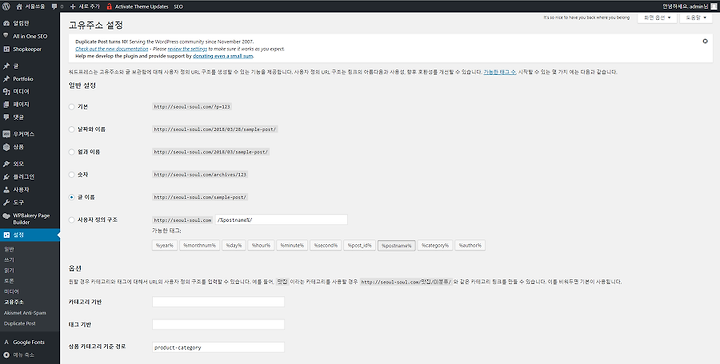
Task: Open the 서울쏘울 site home icon
Action: click(x=19, y=6)
